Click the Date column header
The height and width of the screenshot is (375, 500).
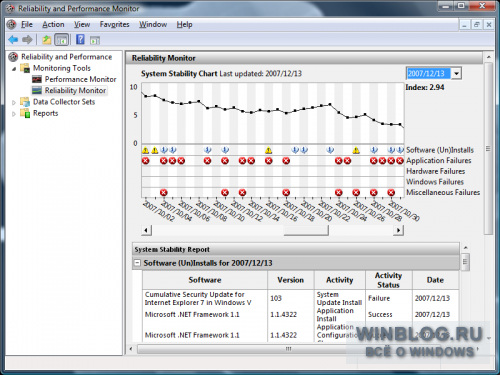(435, 280)
